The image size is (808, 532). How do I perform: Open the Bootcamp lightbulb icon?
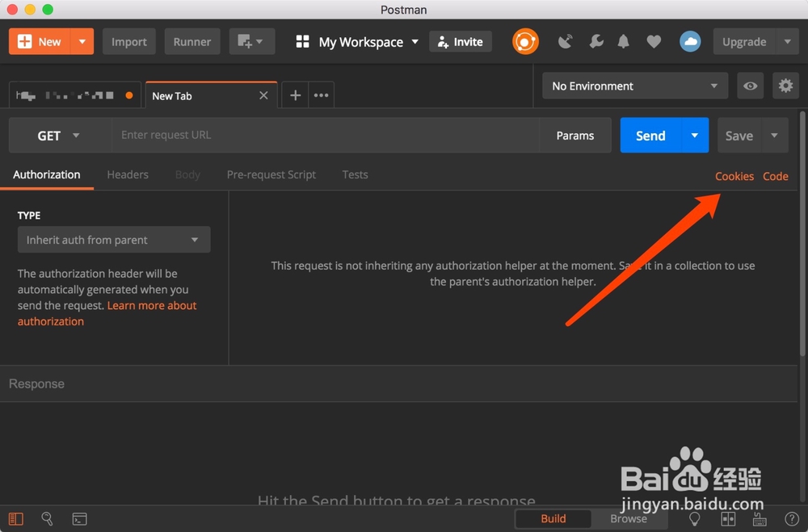pyautogui.click(x=695, y=518)
